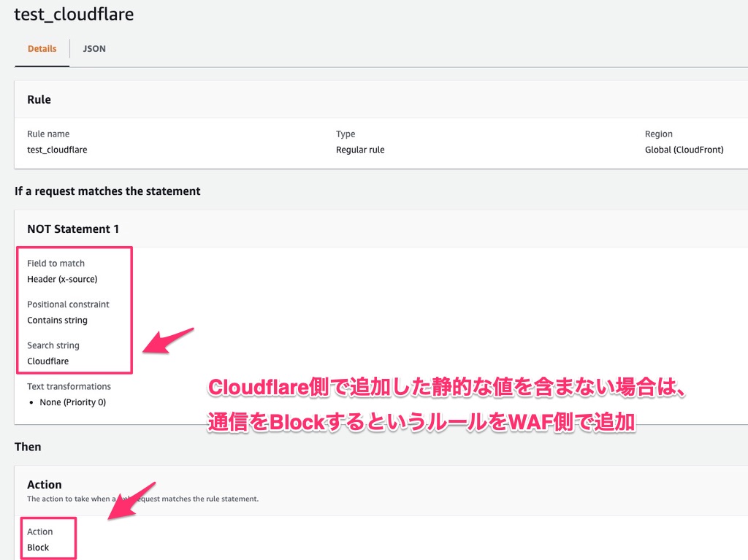The image size is (748, 560).
Task: Click the Positional constraint label
Action: [68, 304]
